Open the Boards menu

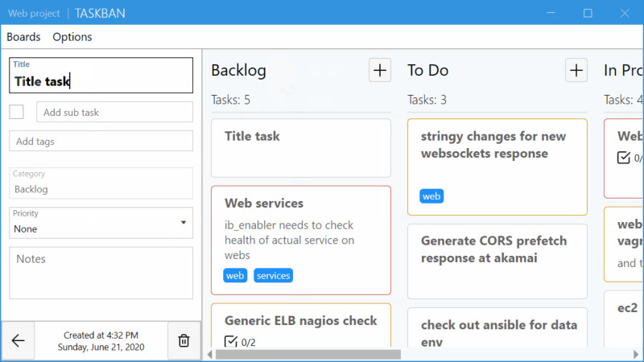pyautogui.click(x=23, y=37)
